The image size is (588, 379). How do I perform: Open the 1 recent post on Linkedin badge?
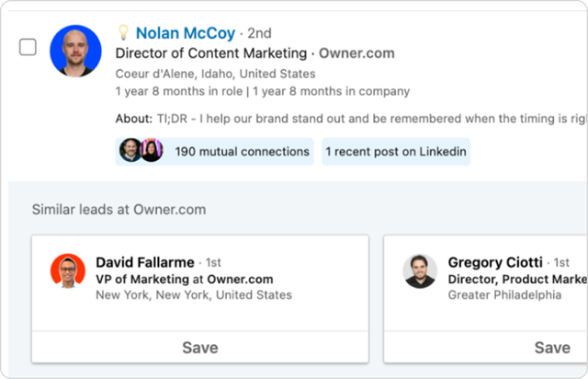click(396, 152)
